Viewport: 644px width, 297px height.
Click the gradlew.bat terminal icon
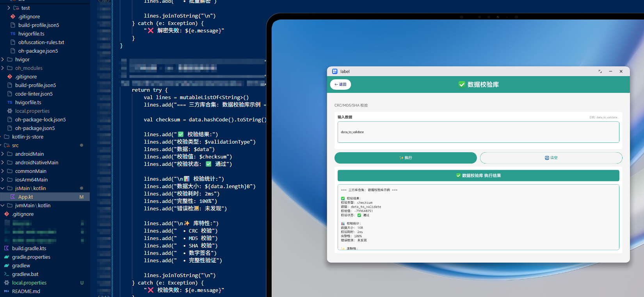pyautogui.click(x=7, y=274)
